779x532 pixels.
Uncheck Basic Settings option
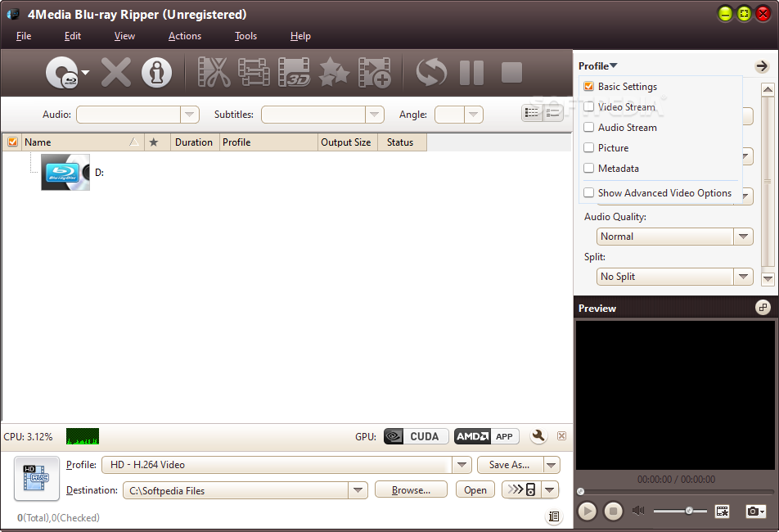[x=588, y=87]
